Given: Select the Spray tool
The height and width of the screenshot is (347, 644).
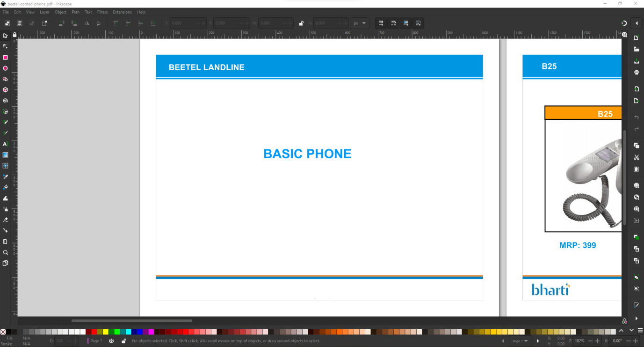Looking at the screenshot, I should click(x=5, y=209).
